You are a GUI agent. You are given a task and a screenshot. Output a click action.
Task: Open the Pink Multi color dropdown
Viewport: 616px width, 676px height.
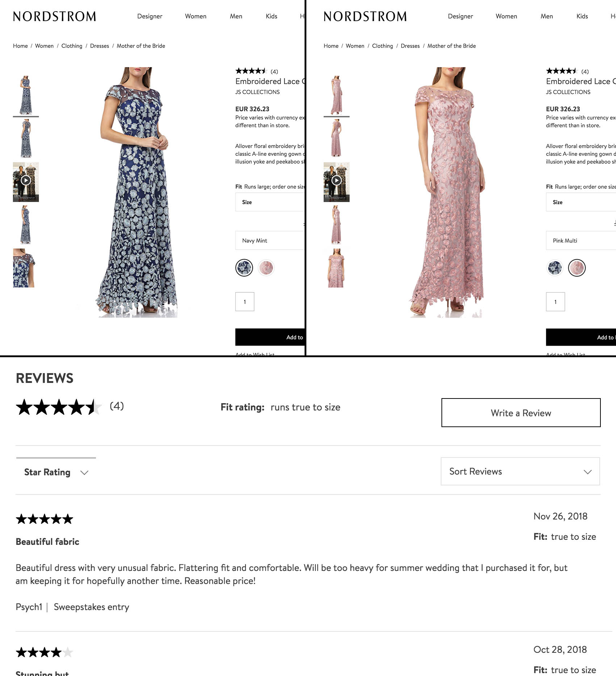tap(581, 241)
